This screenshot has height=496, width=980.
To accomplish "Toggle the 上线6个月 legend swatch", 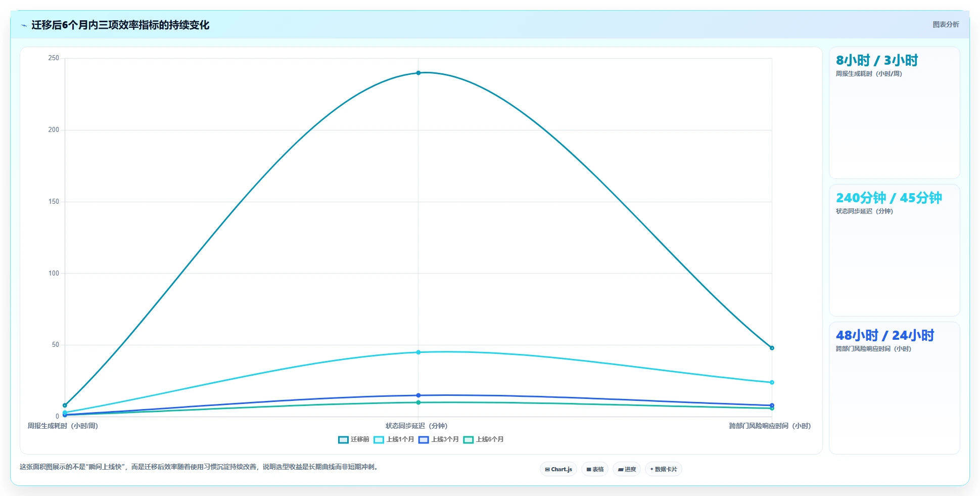I will coord(469,439).
